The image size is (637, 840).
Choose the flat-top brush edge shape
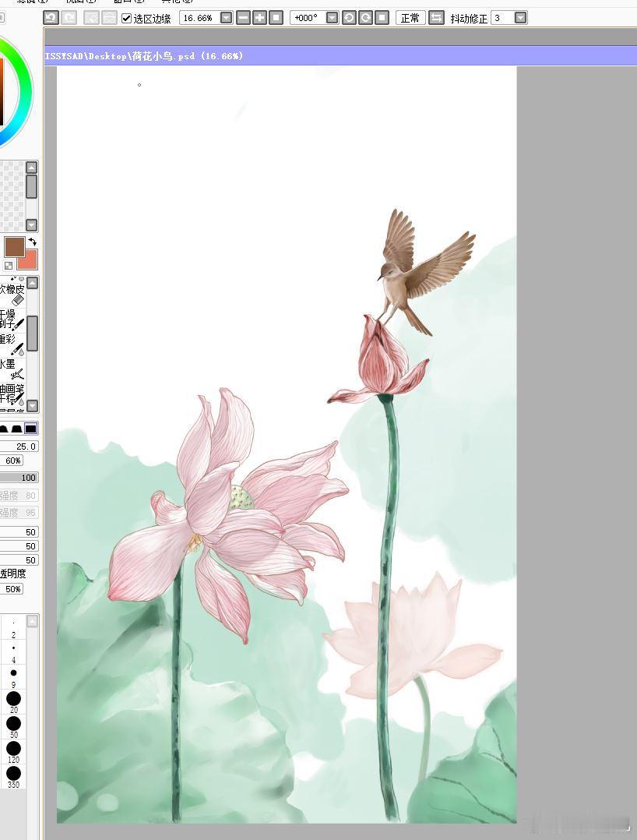point(16,429)
